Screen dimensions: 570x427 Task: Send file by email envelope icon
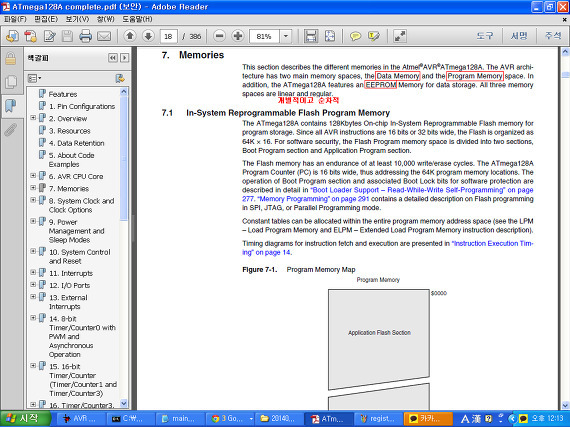(x=104, y=36)
